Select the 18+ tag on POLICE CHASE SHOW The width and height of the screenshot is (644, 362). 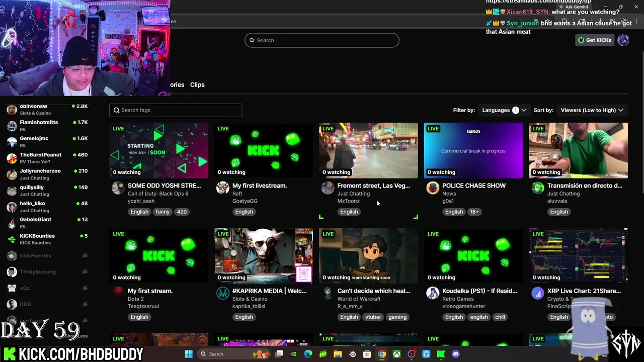(x=474, y=212)
